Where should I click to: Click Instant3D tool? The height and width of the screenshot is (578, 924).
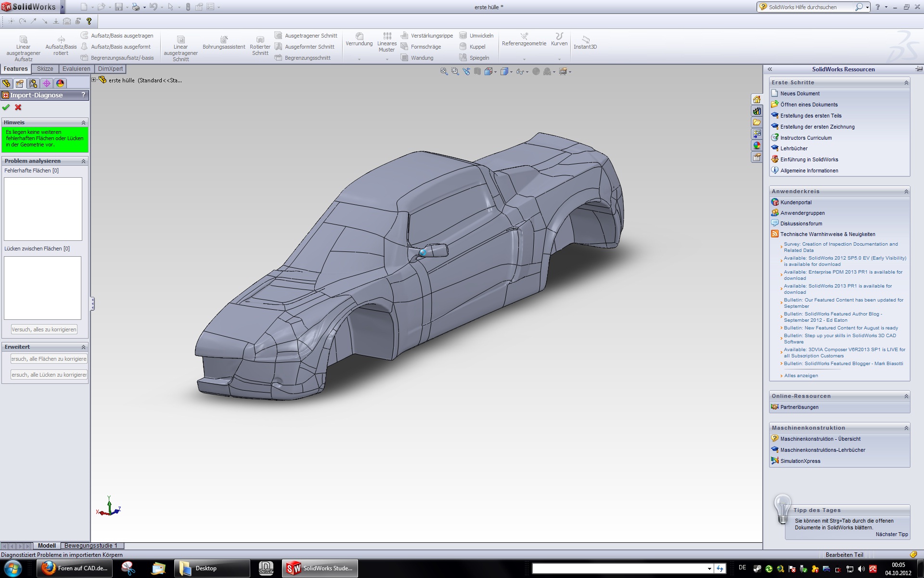pyautogui.click(x=585, y=42)
